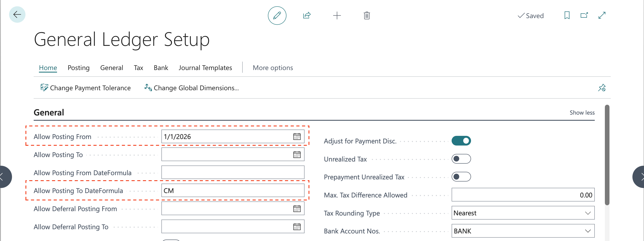The image size is (644, 241).
Task: Expand More options menu
Action: click(273, 68)
